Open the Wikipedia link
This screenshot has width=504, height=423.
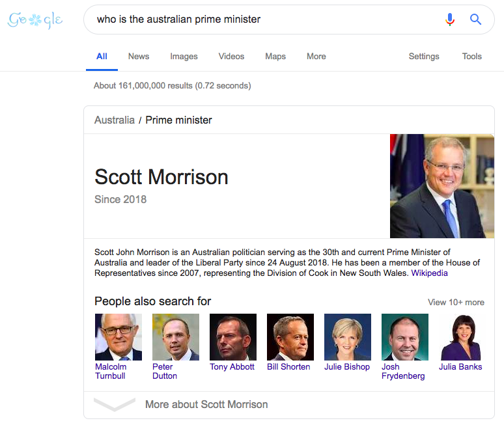click(429, 273)
